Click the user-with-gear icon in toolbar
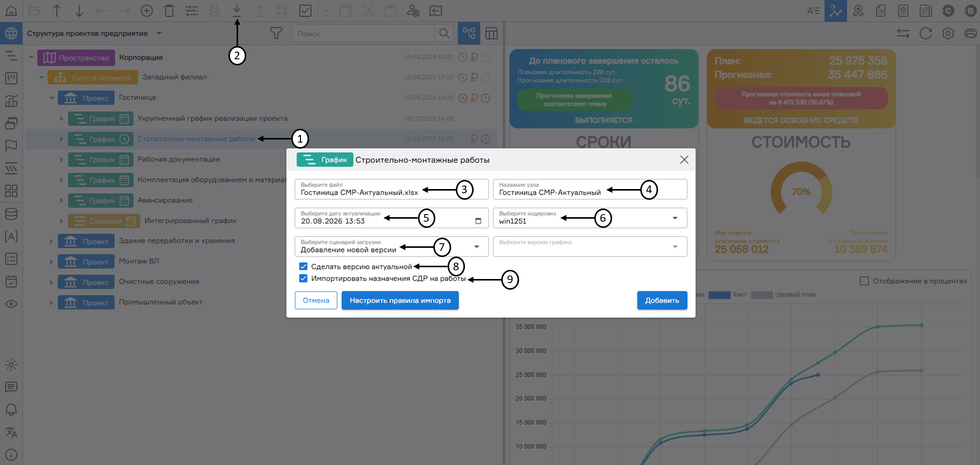This screenshot has width=980, height=465. click(413, 10)
